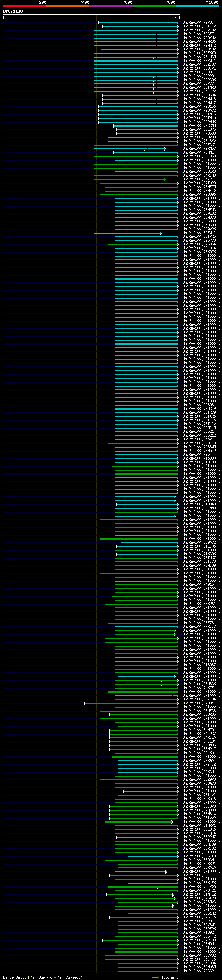
Task: Select the label UniRef100_A8UEG8
Action: 199,711
